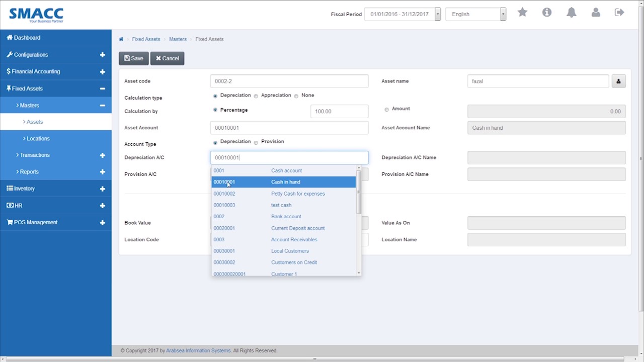Go to home via breadcrumb house icon
Viewport: 644px width, 362px height.
click(x=121, y=39)
